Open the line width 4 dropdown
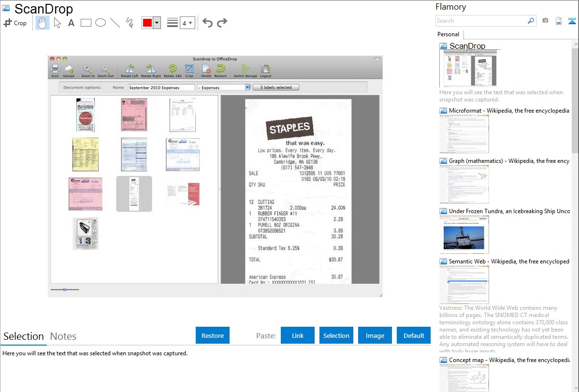 pos(187,23)
